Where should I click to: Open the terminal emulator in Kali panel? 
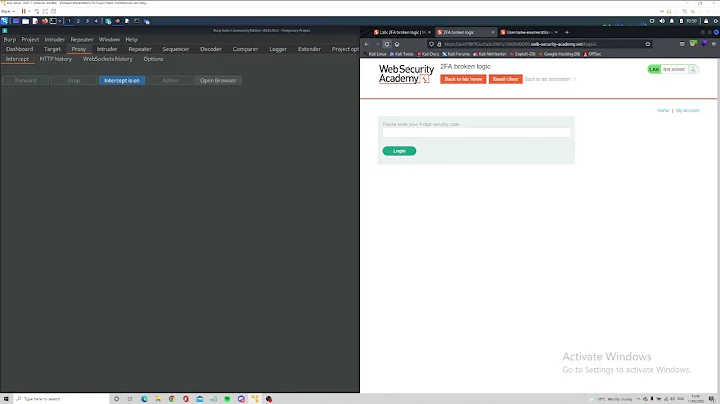[x=53, y=21]
